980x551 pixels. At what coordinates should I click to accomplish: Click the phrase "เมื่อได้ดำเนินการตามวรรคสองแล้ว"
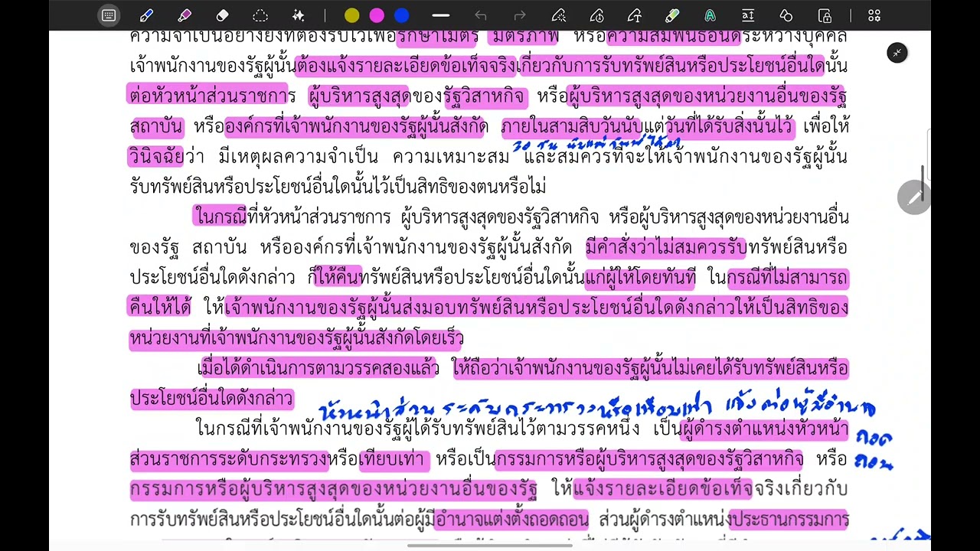pyautogui.click(x=318, y=369)
